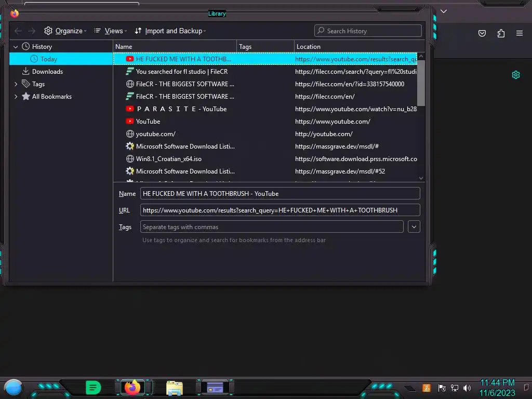
Task: Select the youtube.com/ history entry
Action: [x=265, y=134]
